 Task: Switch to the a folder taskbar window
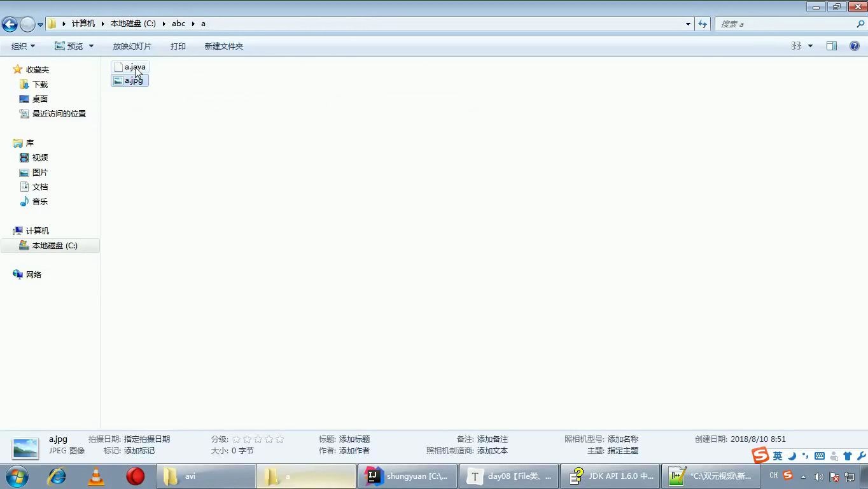(x=306, y=476)
